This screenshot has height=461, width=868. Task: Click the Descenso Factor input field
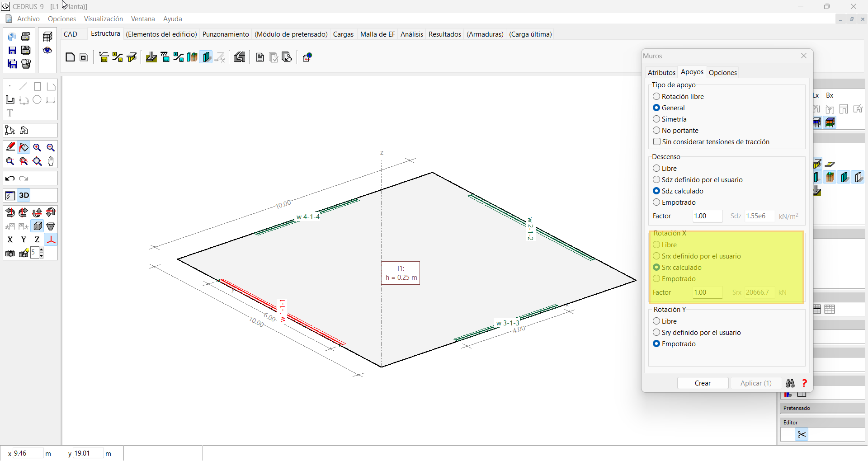click(x=707, y=216)
